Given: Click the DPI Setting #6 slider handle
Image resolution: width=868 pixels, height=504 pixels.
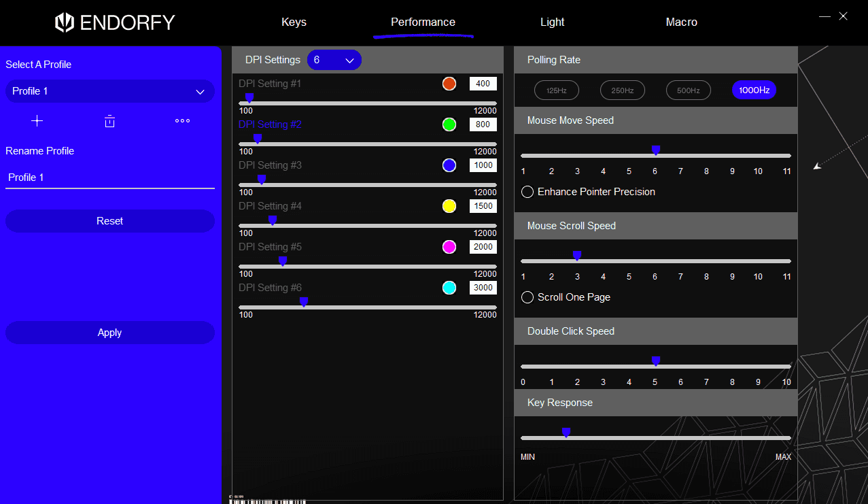Looking at the screenshot, I should (304, 303).
